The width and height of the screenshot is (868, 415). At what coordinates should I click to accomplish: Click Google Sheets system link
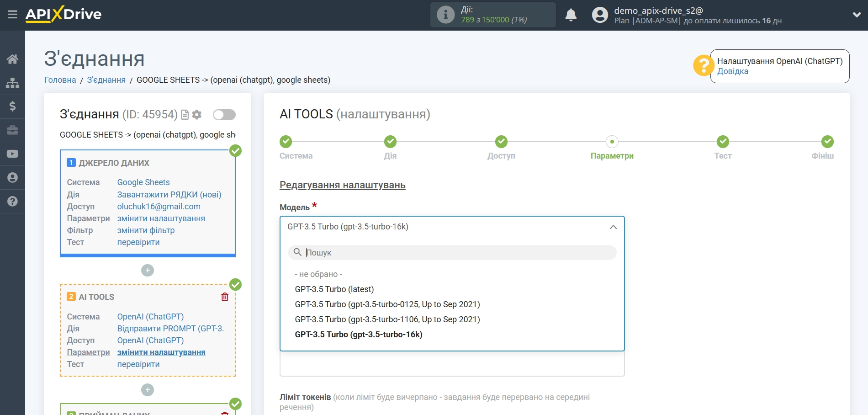[143, 182]
